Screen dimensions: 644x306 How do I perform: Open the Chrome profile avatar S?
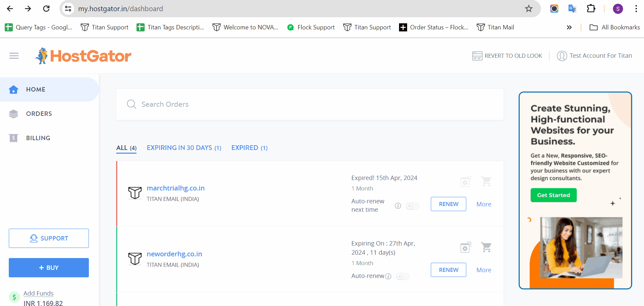[618, 9]
